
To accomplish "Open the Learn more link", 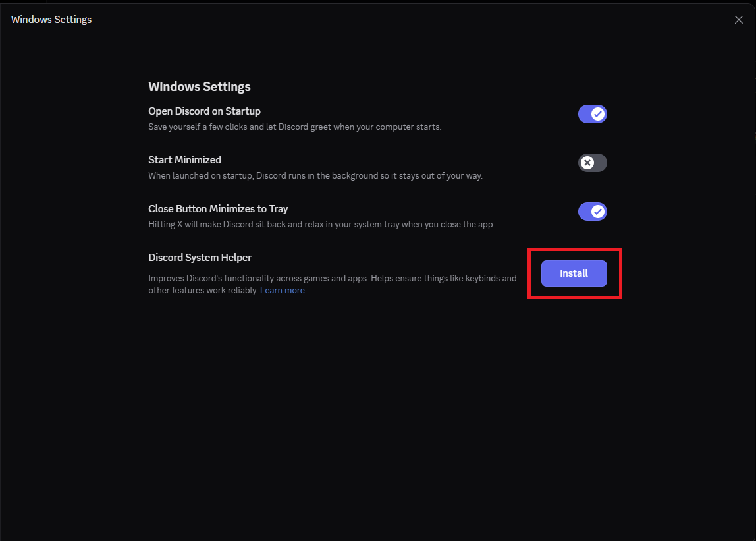I will click(x=283, y=291).
